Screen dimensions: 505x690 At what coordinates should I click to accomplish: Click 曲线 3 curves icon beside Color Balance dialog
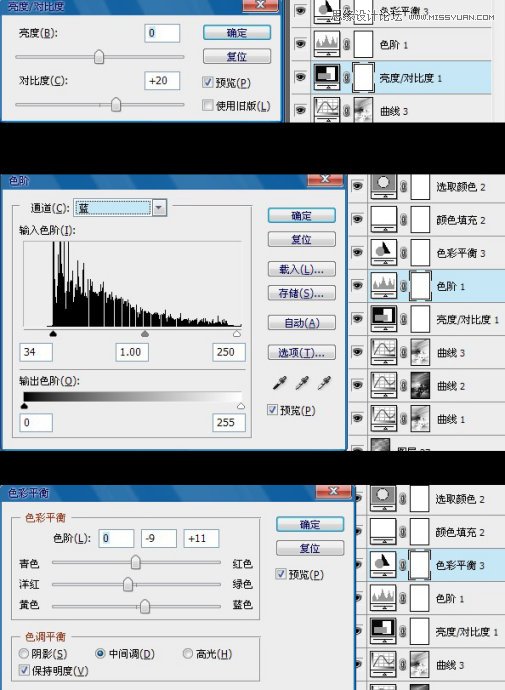[383, 664]
